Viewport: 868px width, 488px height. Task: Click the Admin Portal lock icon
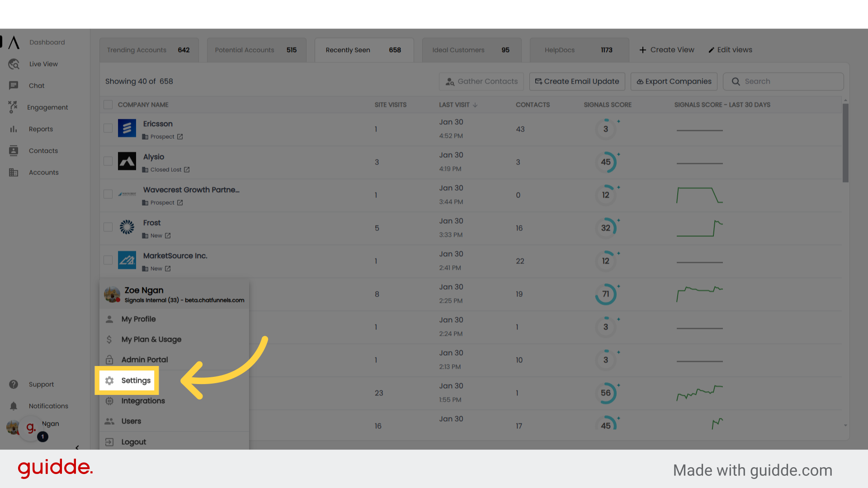coord(109,360)
